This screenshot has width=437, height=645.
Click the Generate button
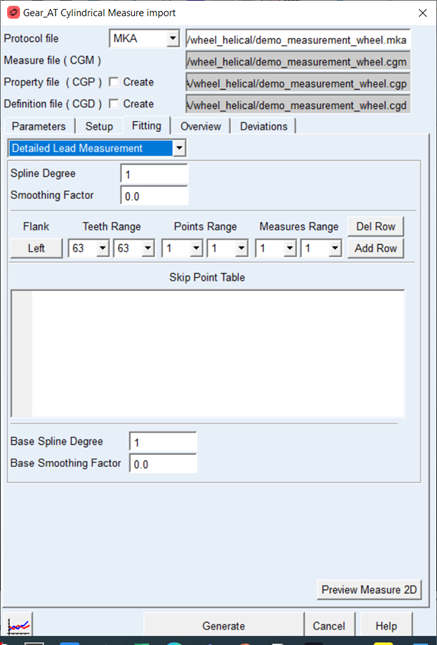point(223,626)
